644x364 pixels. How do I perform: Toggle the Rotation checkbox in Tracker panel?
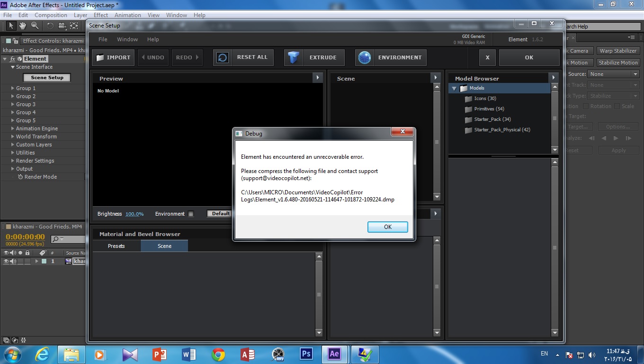click(586, 106)
